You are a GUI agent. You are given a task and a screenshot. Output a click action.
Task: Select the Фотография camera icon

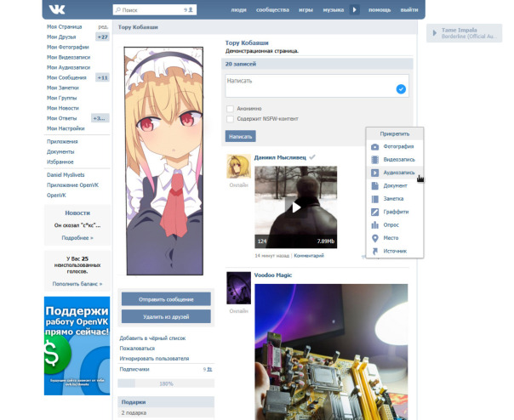374,147
